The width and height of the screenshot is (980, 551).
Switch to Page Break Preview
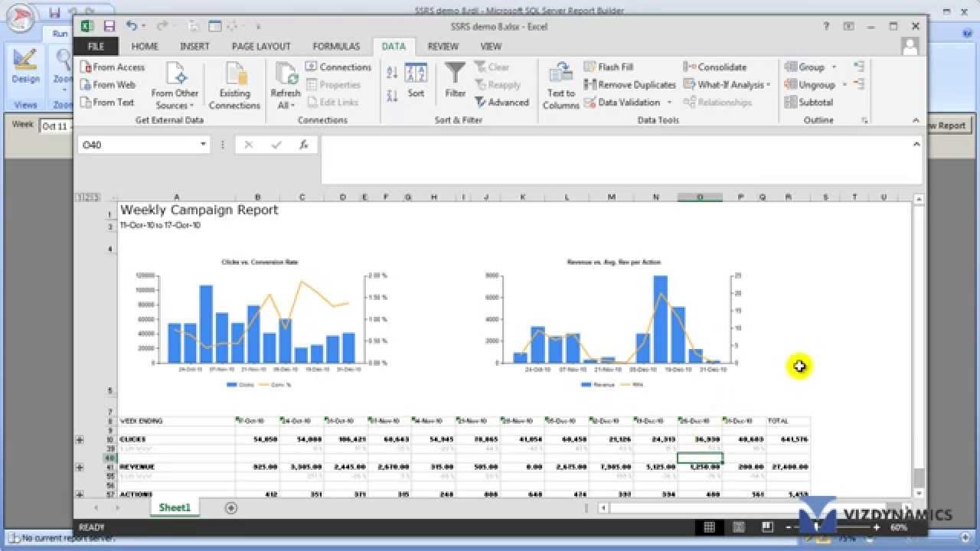(x=767, y=527)
